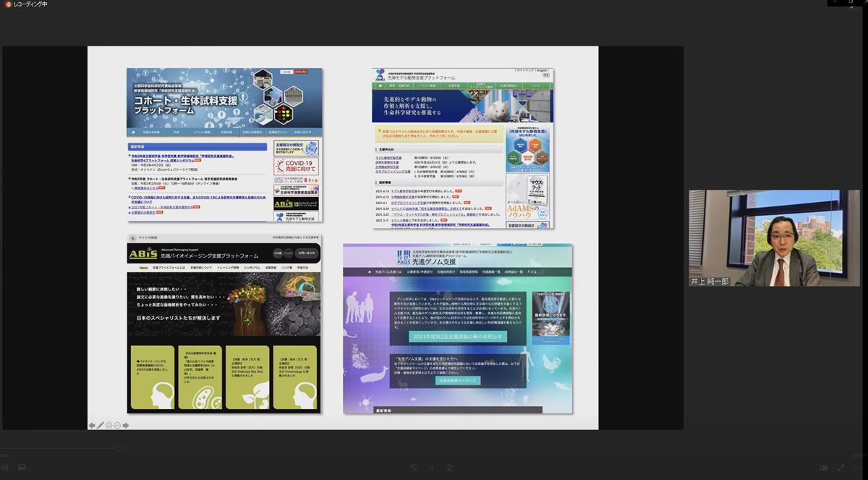
Task: Click the speaker video of 井上 純一郎
Action: (x=774, y=238)
